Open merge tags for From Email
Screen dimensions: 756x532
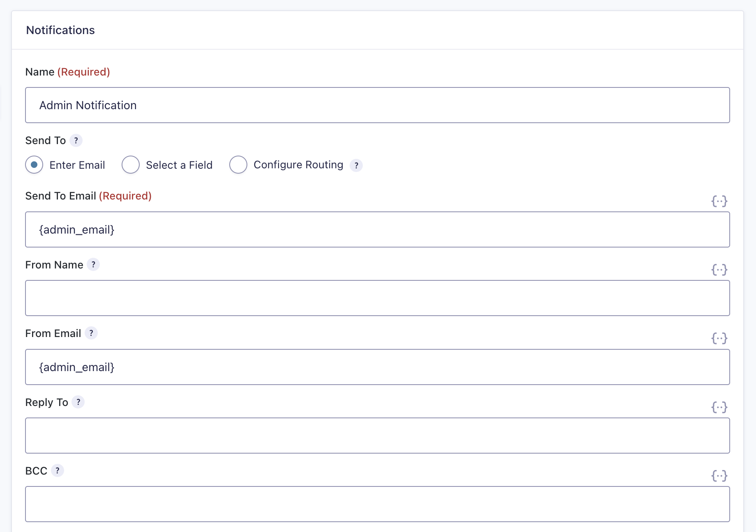coord(719,338)
